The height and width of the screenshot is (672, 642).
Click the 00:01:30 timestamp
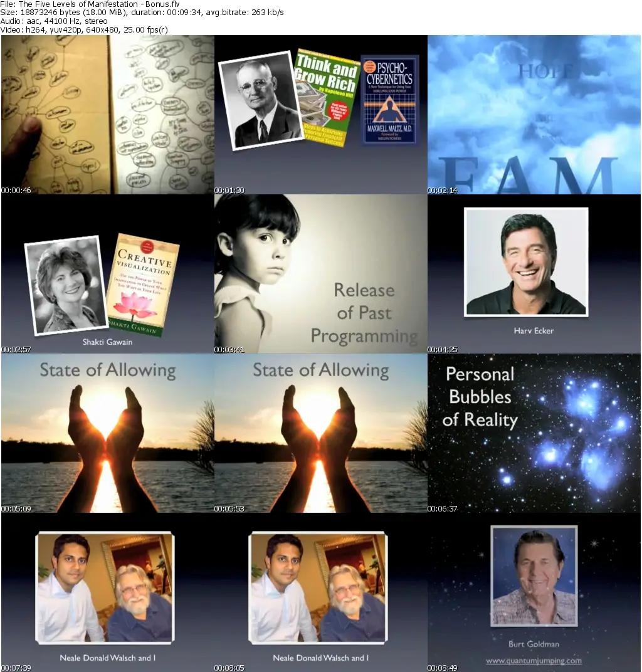(x=229, y=191)
